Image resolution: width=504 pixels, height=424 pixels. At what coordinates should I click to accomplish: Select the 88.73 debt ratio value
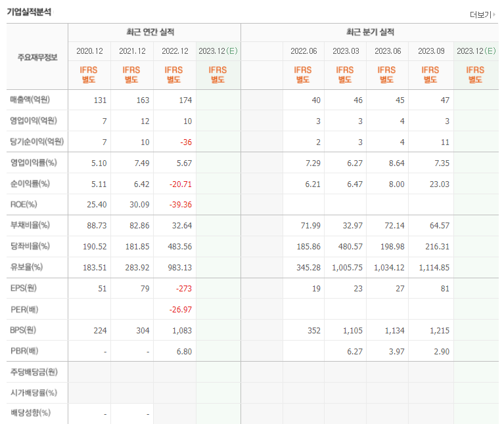click(x=97, y=226)
